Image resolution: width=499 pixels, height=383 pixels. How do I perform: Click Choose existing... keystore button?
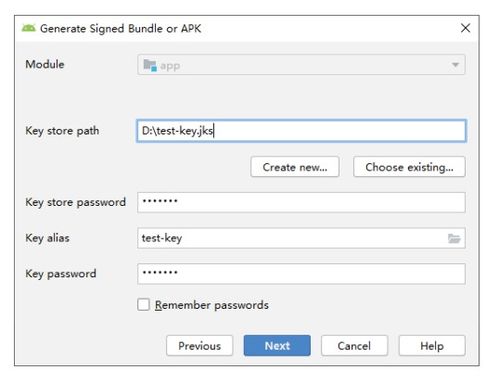pos(409,167)
